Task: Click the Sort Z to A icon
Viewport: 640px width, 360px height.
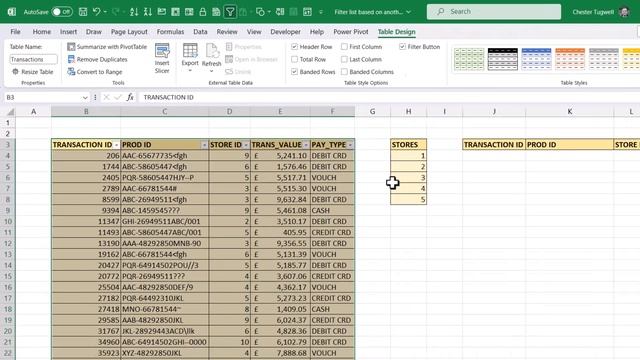Action: pos(148,12)
